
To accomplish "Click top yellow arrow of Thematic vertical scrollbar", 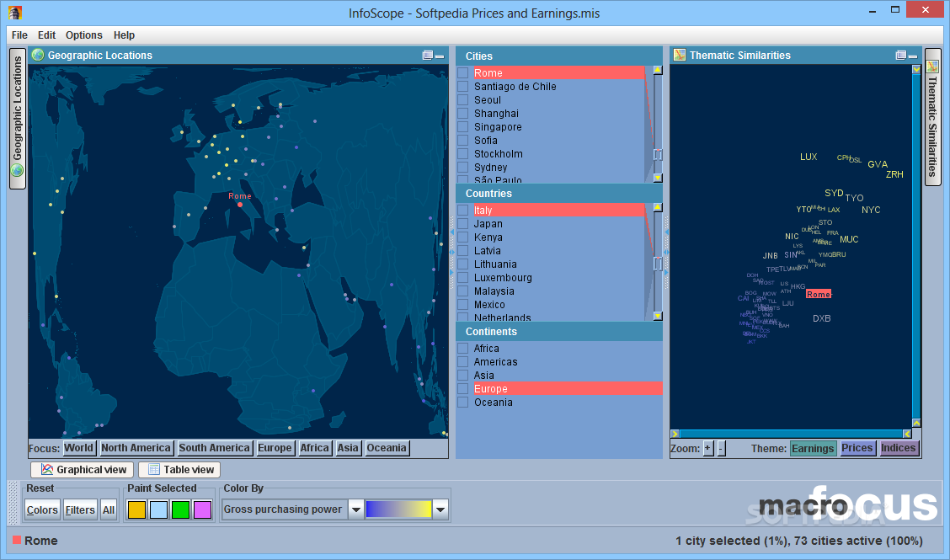I will [x=916, y=70].
